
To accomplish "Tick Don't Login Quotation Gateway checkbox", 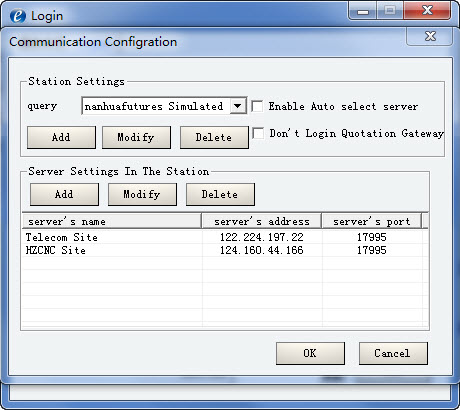I will 258,134.
